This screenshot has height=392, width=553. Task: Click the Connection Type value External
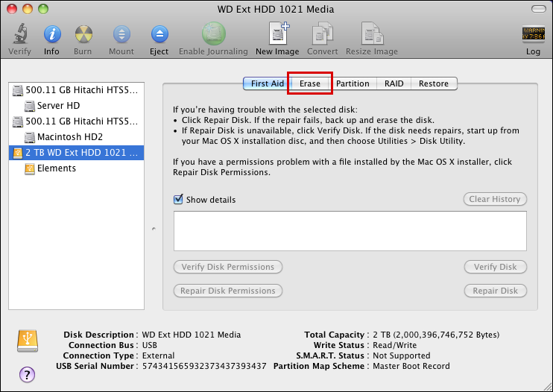(158, 355)
